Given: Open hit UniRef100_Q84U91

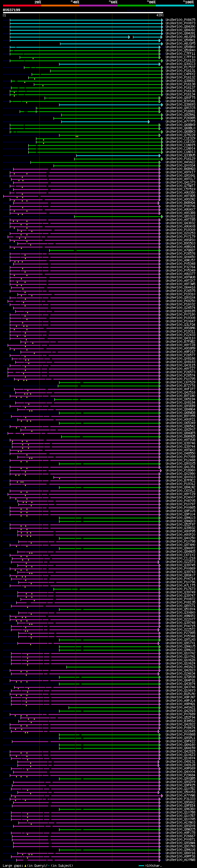Looking at the screenshot, I should click(180, 33).
